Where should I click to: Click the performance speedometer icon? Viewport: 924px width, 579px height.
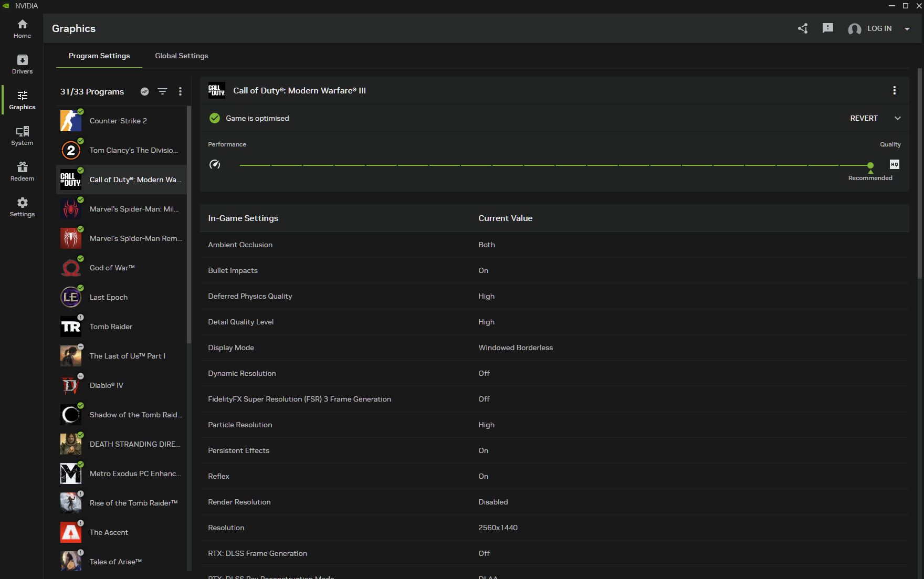tap(215, 164)
